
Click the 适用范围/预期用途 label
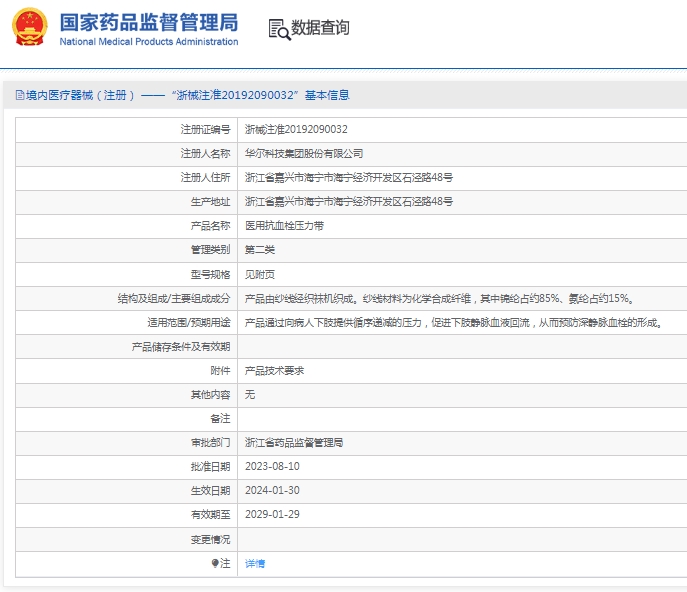click(x=189, y=323)
